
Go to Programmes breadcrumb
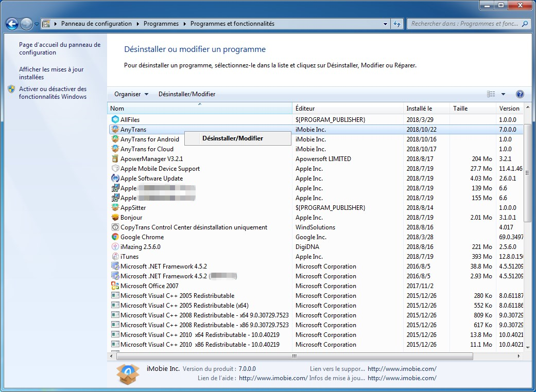point(161,24)
